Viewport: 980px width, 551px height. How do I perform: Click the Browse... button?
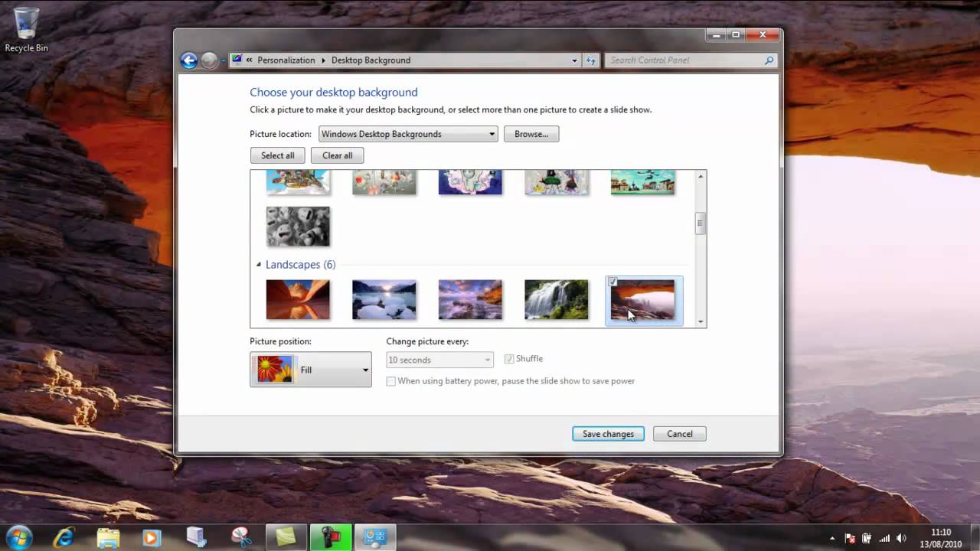[531, 134]
